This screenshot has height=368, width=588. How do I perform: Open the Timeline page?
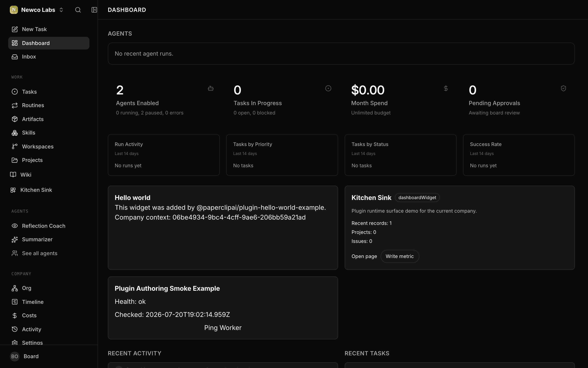pyautogui.click(x=49, y=302)
